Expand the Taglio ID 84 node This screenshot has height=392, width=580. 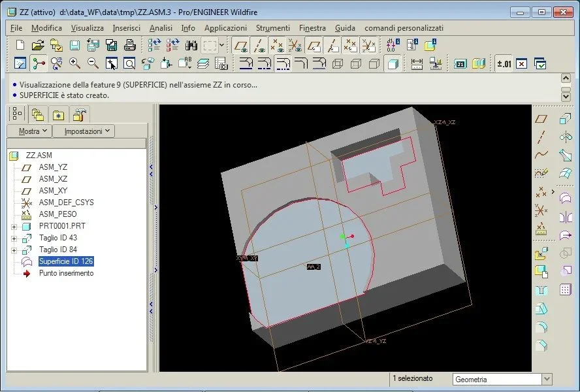14,250
